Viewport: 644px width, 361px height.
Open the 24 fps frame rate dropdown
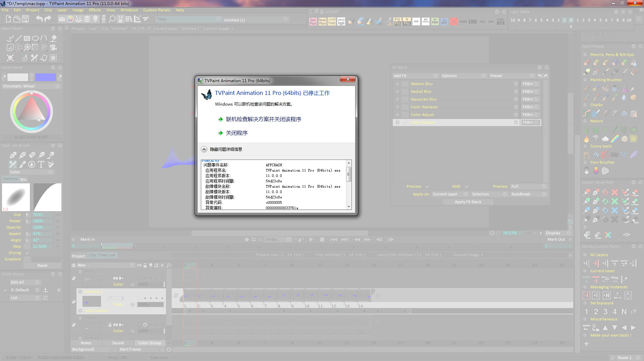[x=278, y=239]
